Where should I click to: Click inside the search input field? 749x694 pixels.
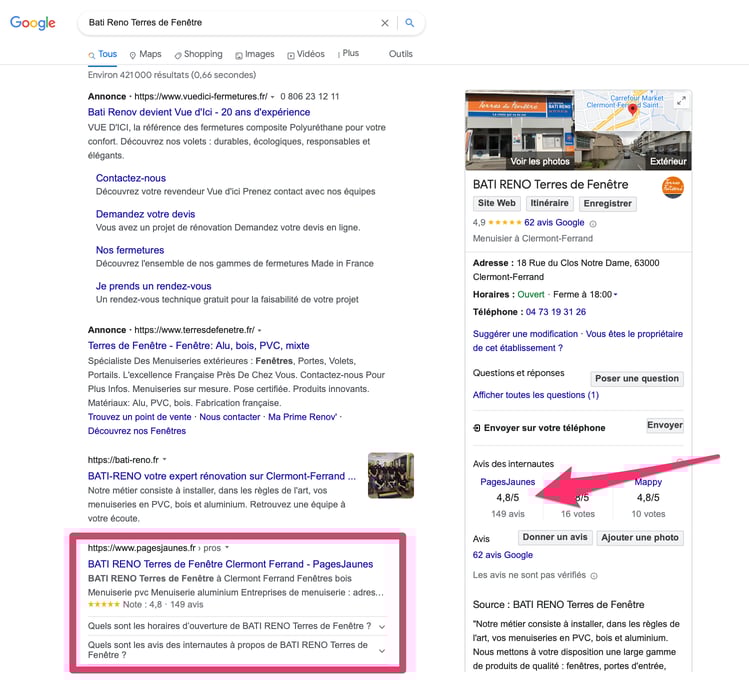point(220,23)
